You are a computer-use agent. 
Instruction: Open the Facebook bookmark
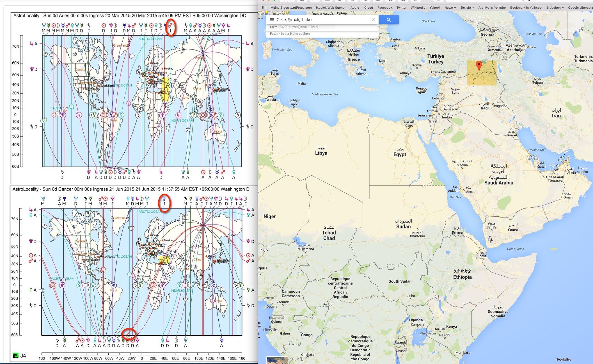(x=384, y=8)
